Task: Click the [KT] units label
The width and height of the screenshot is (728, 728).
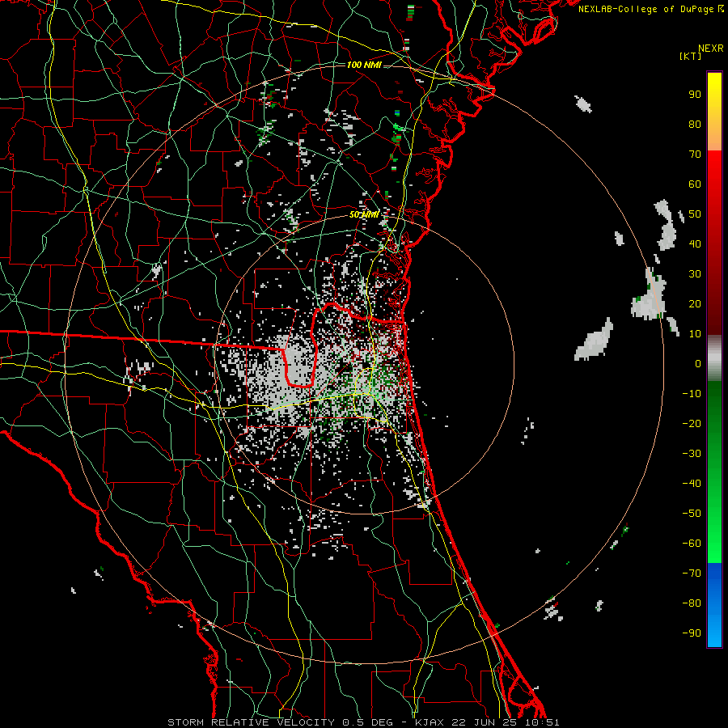Action: [690, 56]
